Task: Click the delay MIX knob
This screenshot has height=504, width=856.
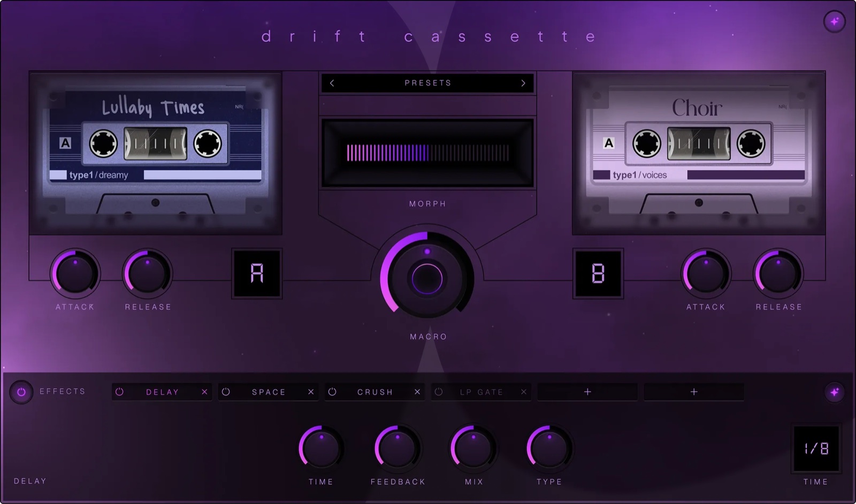Action: point(473,448)
